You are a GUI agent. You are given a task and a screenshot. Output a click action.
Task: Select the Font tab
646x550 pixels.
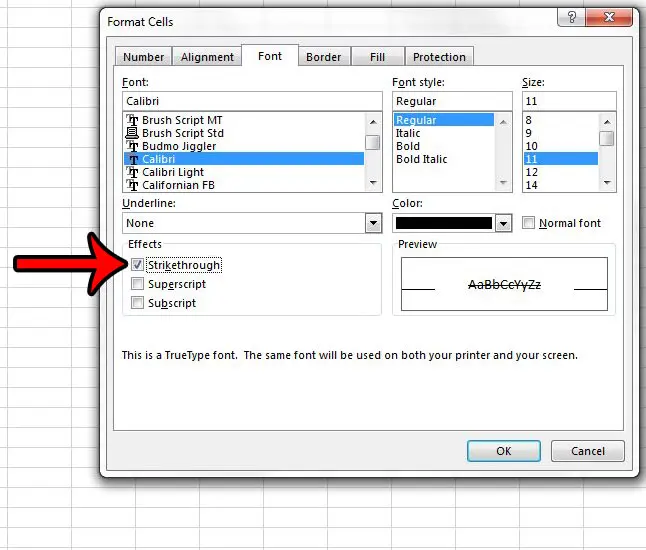270,56
